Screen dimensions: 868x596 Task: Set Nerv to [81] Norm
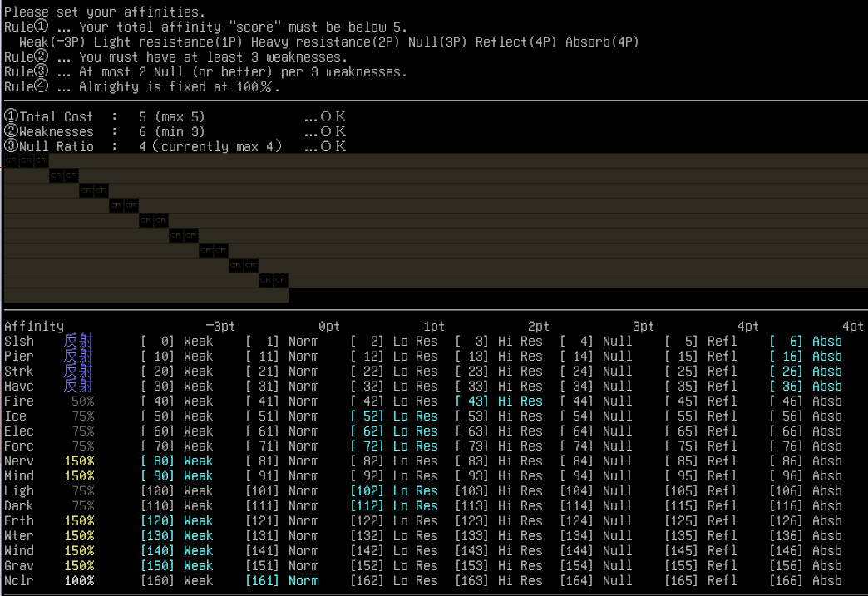(x=282, y=461)
